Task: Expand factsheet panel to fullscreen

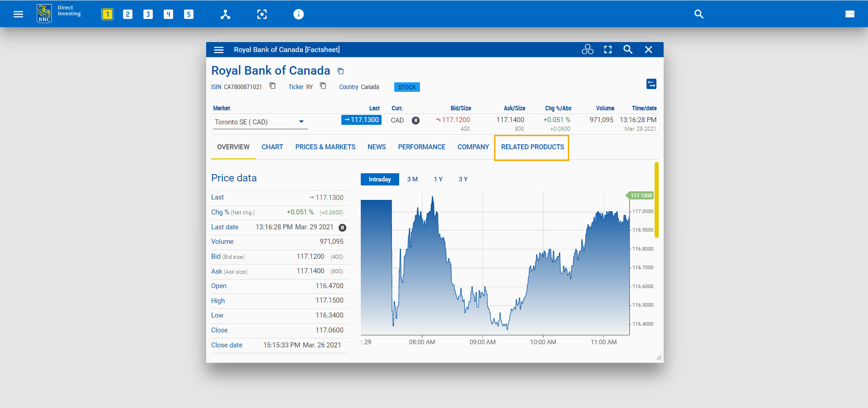Action: (608, 50)
